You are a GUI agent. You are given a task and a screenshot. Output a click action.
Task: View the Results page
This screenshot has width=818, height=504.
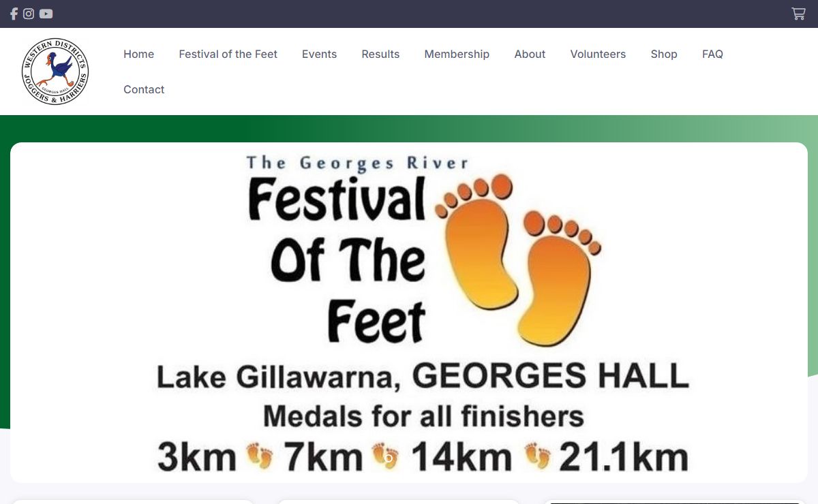click(380, 54)
